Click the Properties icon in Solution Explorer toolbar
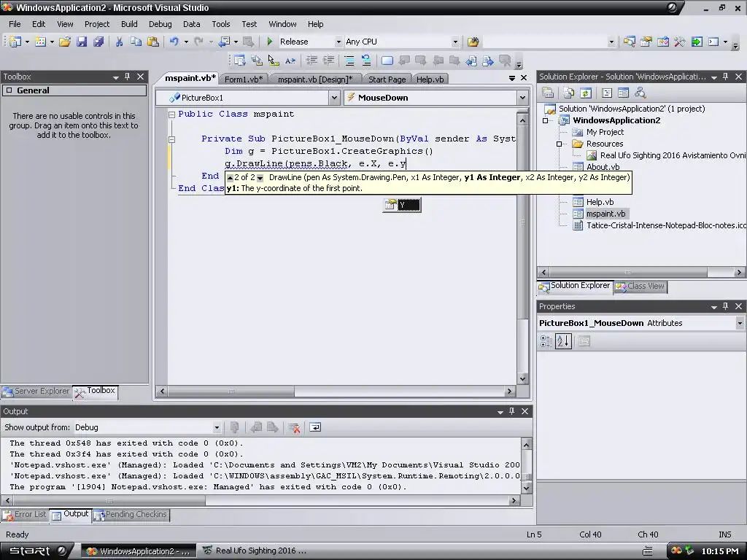Screen dimensions: 747x560 coord(548,93)
